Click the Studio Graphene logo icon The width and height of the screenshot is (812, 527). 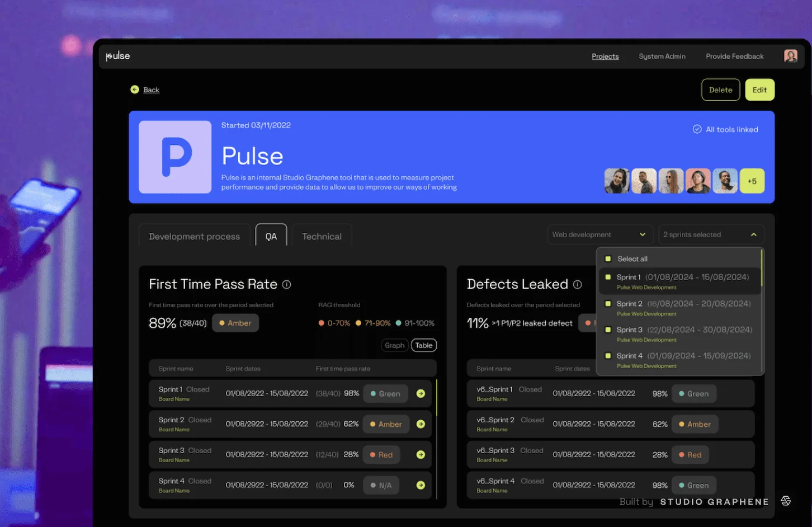[x=786, y=501]
